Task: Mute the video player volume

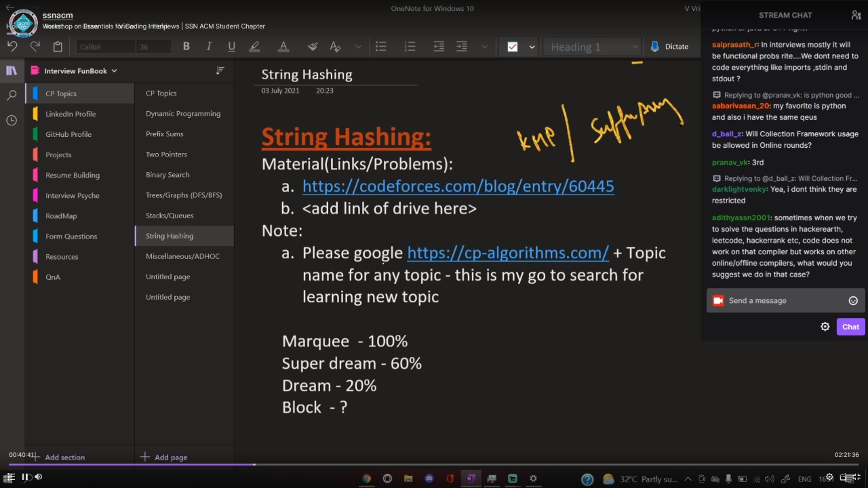Action: (x=39, y=476)
